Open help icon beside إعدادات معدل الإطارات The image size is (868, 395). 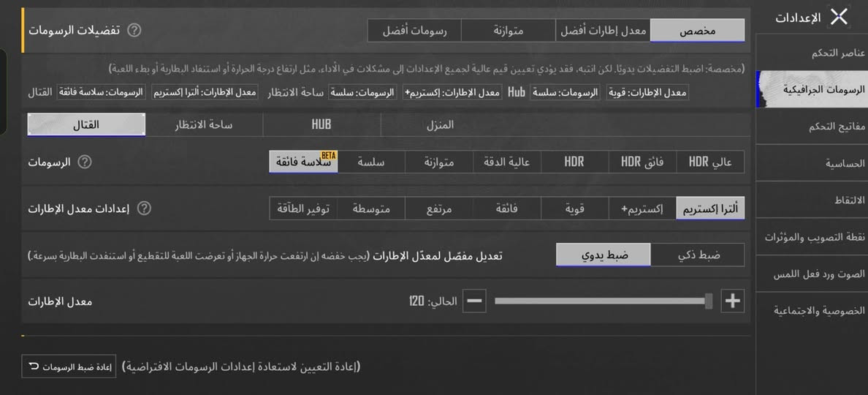coord(144,209)
